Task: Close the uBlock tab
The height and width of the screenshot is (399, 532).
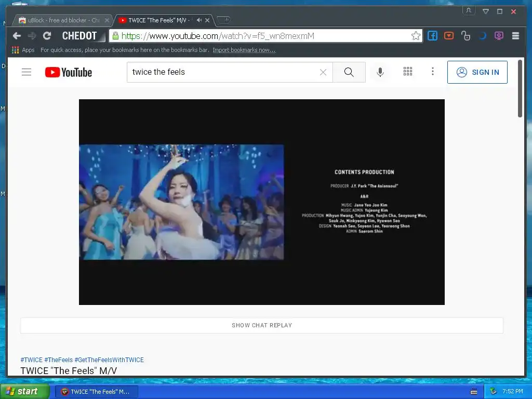Action: (x=107, y=20)
